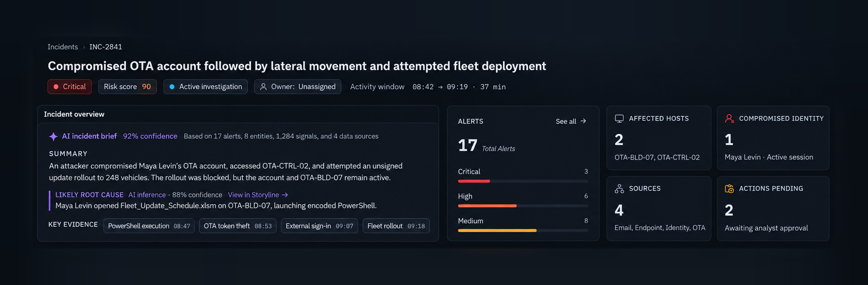868x285 pixels.
Task: Click the Owner person icon
Action: (263, 87)
